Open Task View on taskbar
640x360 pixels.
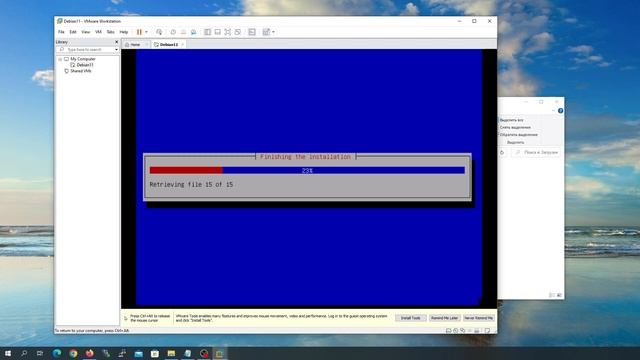(x=40, y=353)
